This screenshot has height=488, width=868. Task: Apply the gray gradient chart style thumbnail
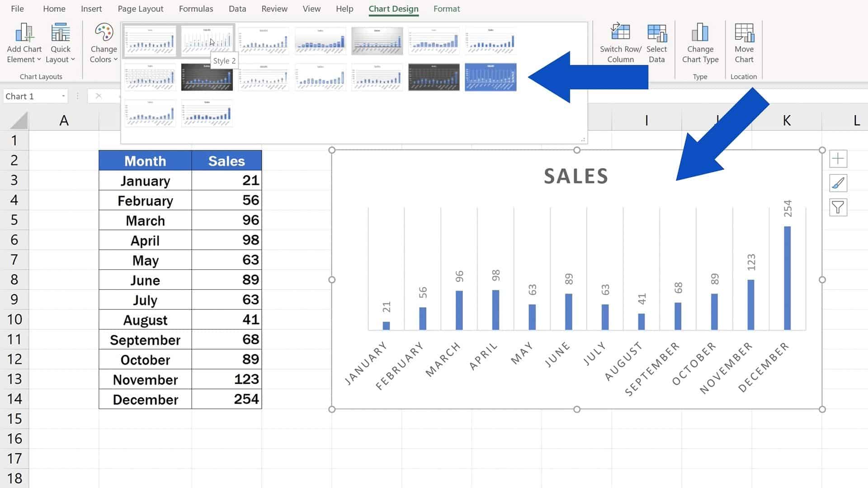click(377, 40)
